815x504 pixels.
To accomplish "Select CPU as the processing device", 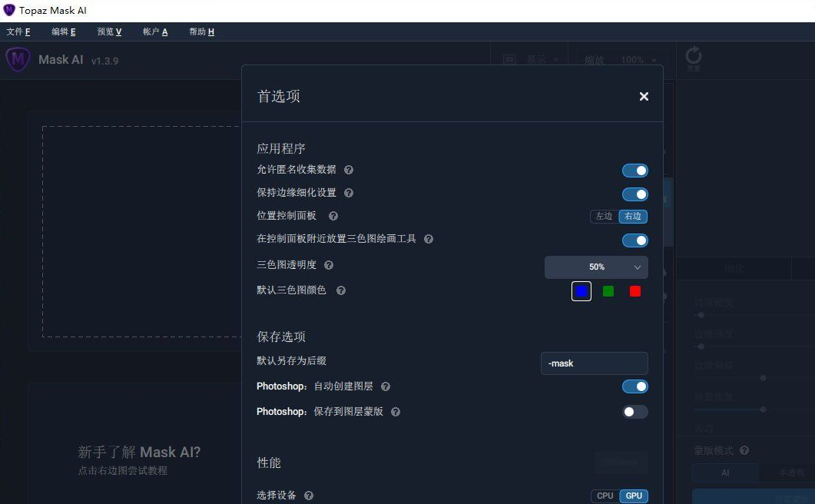I will (x=605, y=496).
